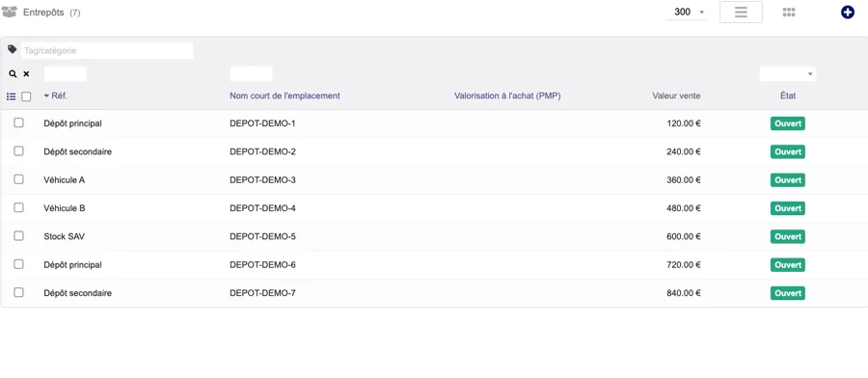Click the DEPOT-DEMO-1 short name
Viewport: 868px width, 378px height.
[x=262, y=123]
